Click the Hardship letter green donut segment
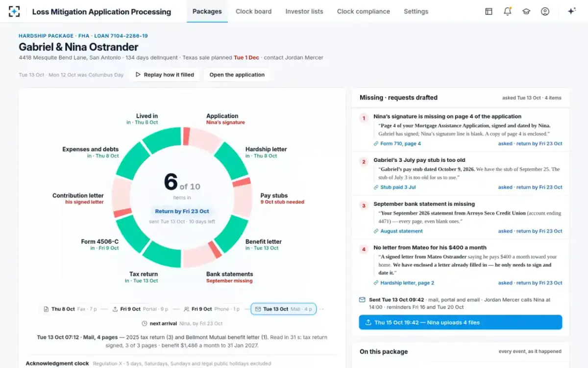Screen dimensions: 588x368 pyautogui.click(x=232, y=161)
